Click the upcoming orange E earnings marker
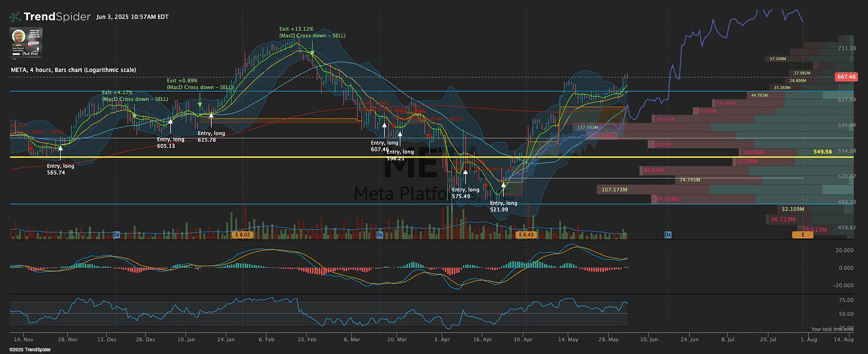This screenshot has height=354, width=868. click(x=802, y=235)
